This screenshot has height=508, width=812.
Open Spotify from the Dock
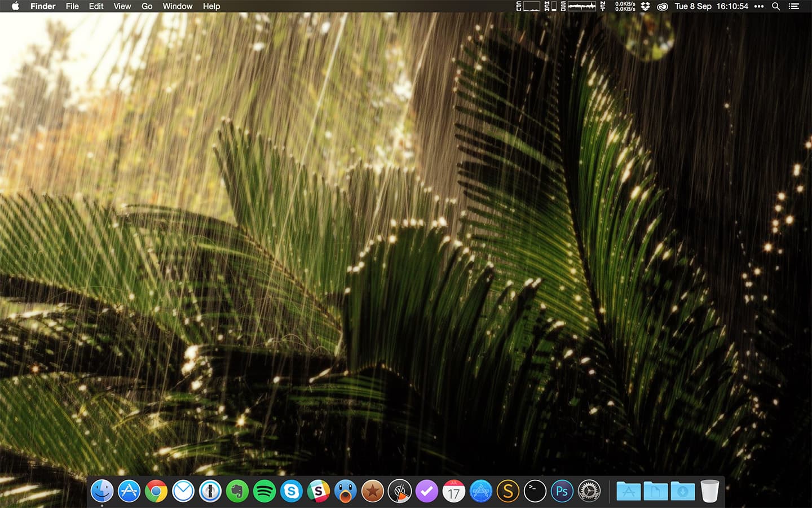[x=264, y=491]
